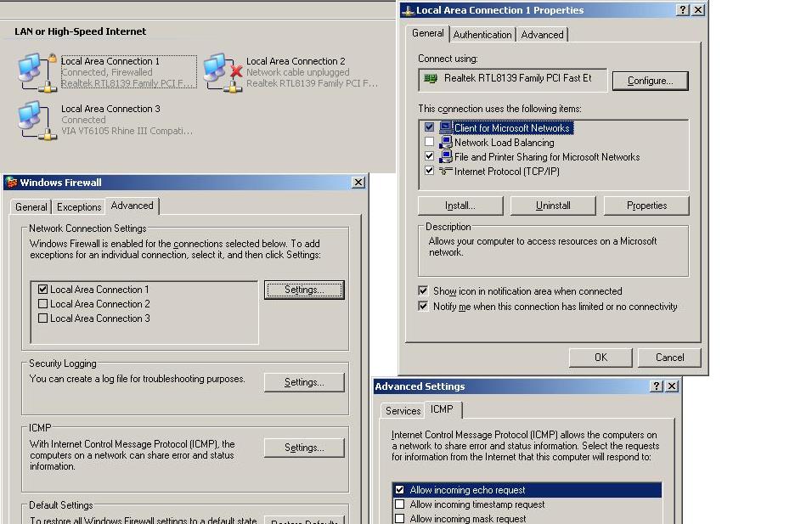Image resolution: width=812 pixels, height=524 pixels.
Task: Click the File and Printer Sharing icon
Action: click(x=445, y=156)
